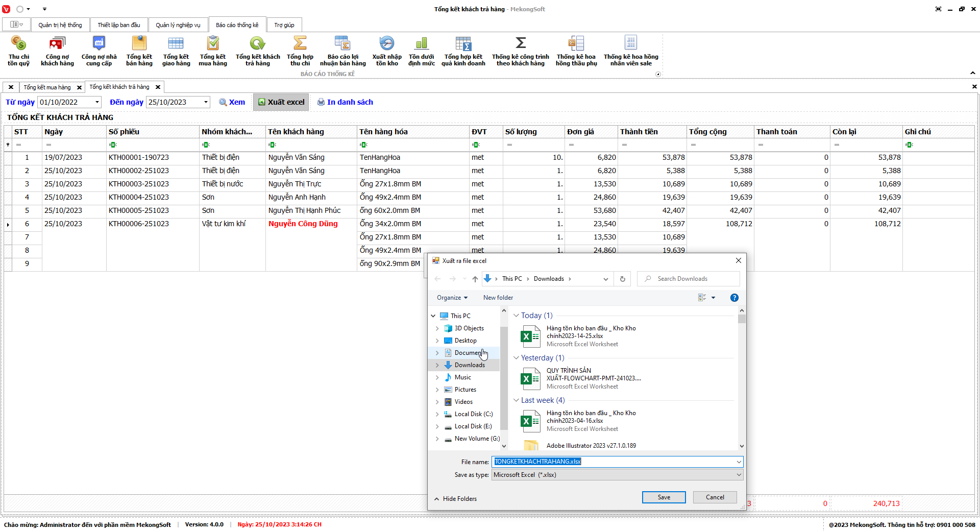The height and width of the screenshot is (531, 980).
Task: Open Báo cáo lợi nhuận bán hàng
Action: click(342, 51)
